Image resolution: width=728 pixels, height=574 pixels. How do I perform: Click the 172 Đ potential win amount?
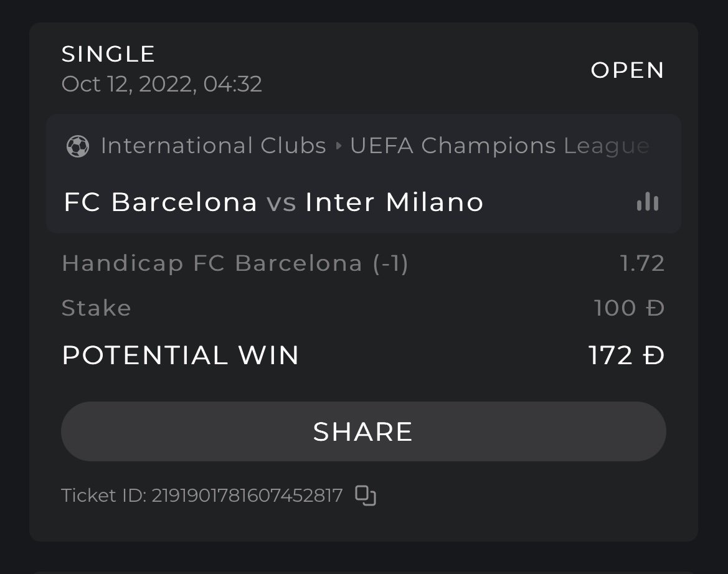click(x=626, y=355)
